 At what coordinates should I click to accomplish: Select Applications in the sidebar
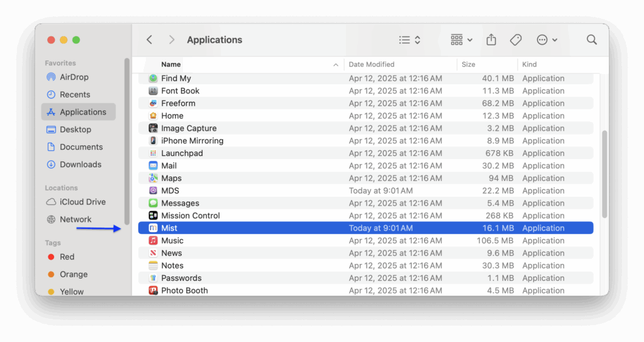pos(79,112)
